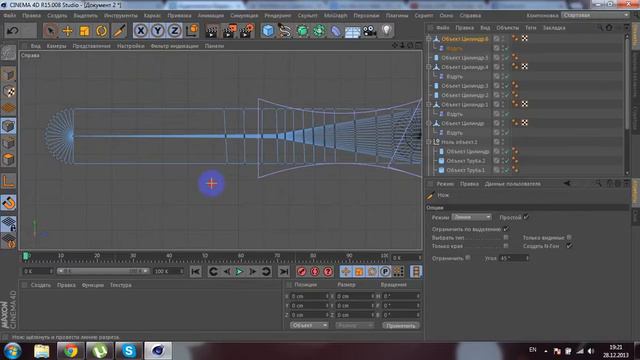The height and width of the screenshot is (360, 640).
Task: Enable the Ограничить checkbox
Action: coord(468,258)
